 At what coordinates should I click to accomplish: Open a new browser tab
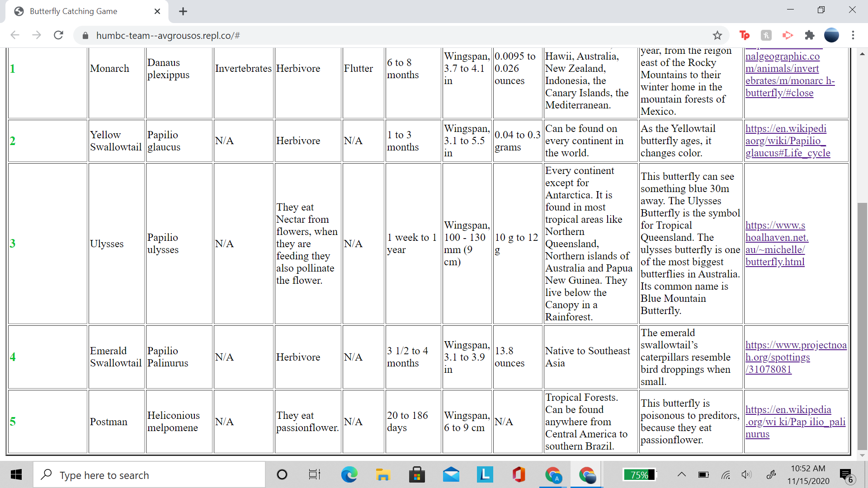[x=183, y=11]
